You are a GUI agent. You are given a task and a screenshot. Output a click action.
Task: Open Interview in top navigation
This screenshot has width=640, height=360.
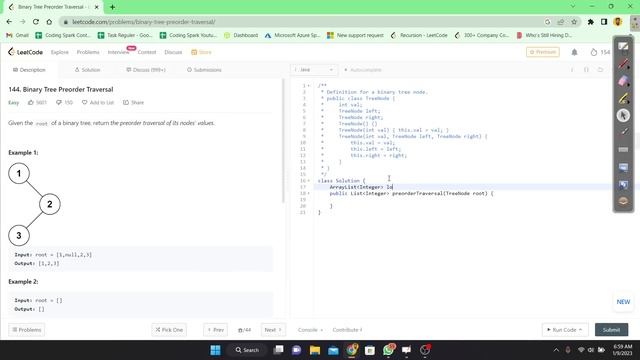click(x=118, y=52)
